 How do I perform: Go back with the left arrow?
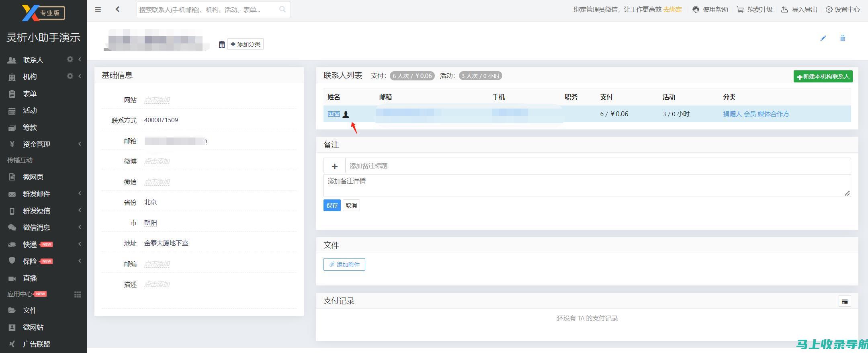pos(117,9)
